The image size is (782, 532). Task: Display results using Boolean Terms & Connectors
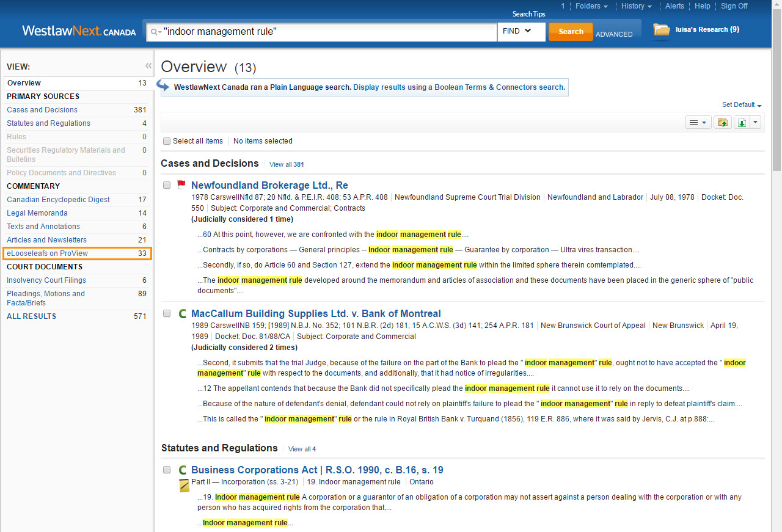(x=459, y=87)
